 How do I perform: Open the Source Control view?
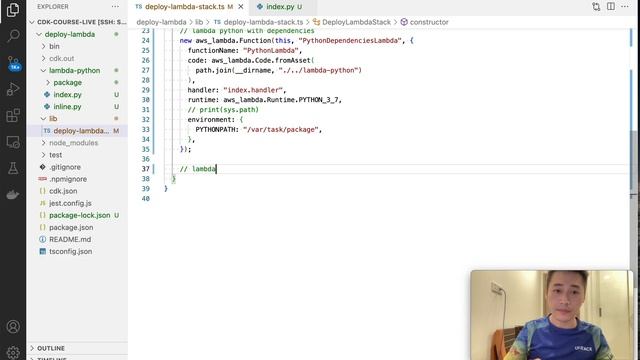pyautogui.click(x=13, y=63)
